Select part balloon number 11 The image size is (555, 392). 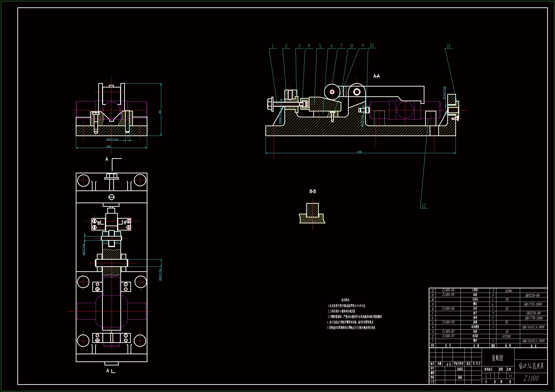tap(448, 46)
